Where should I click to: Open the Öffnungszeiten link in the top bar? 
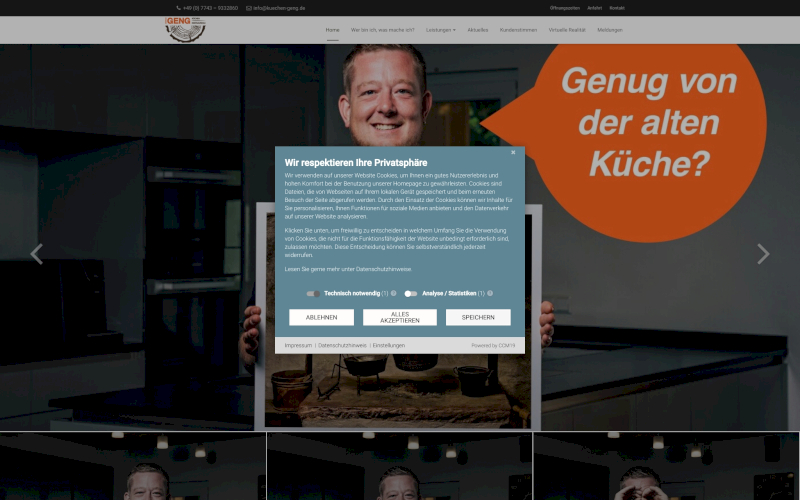click(x=564, y=7)
